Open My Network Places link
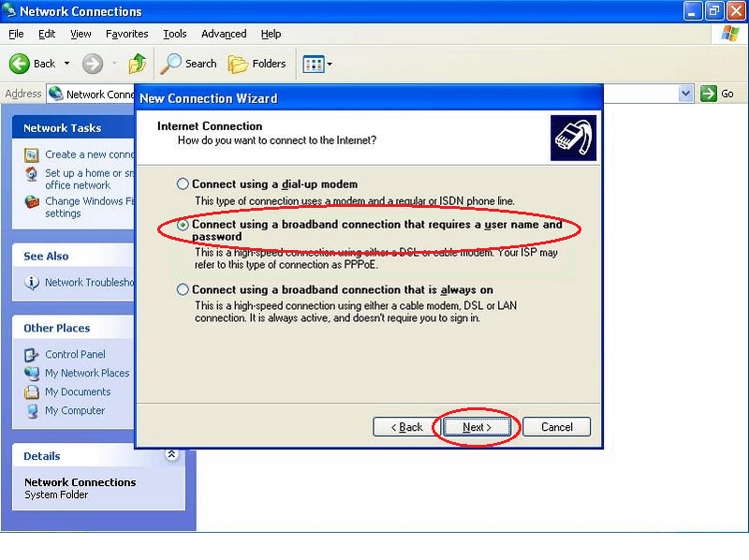 (87, 373)
